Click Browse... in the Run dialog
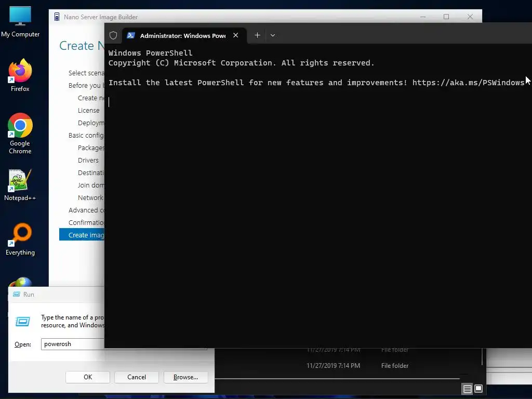532x399 pixels. (x=185, y=377)
